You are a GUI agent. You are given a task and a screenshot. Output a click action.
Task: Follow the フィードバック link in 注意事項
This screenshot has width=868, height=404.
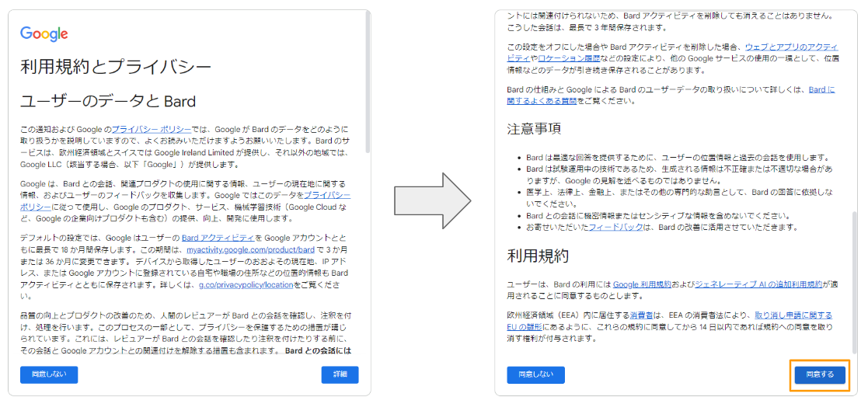[x=615, y=228]
